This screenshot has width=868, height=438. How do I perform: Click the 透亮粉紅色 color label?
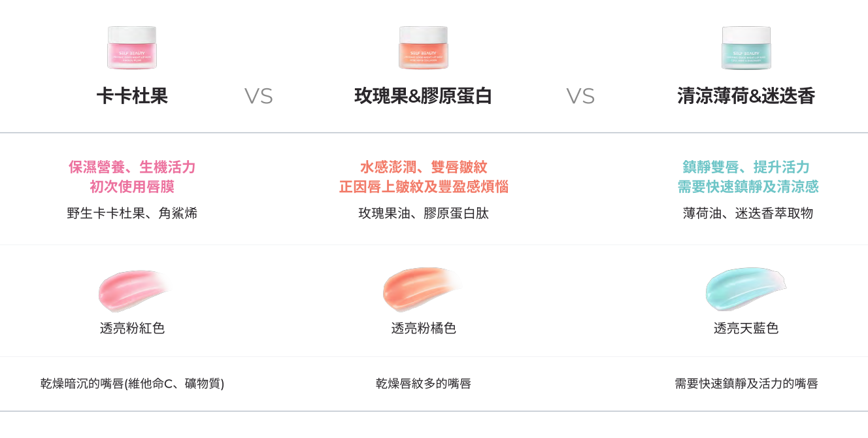[132, 328]
